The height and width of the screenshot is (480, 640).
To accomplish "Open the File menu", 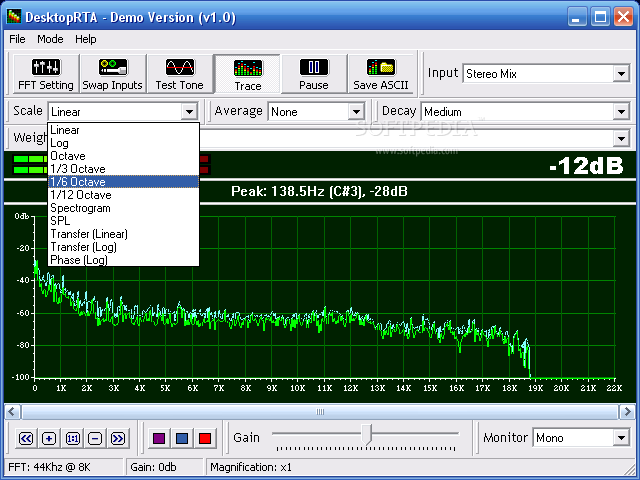I will coord(17,39).
